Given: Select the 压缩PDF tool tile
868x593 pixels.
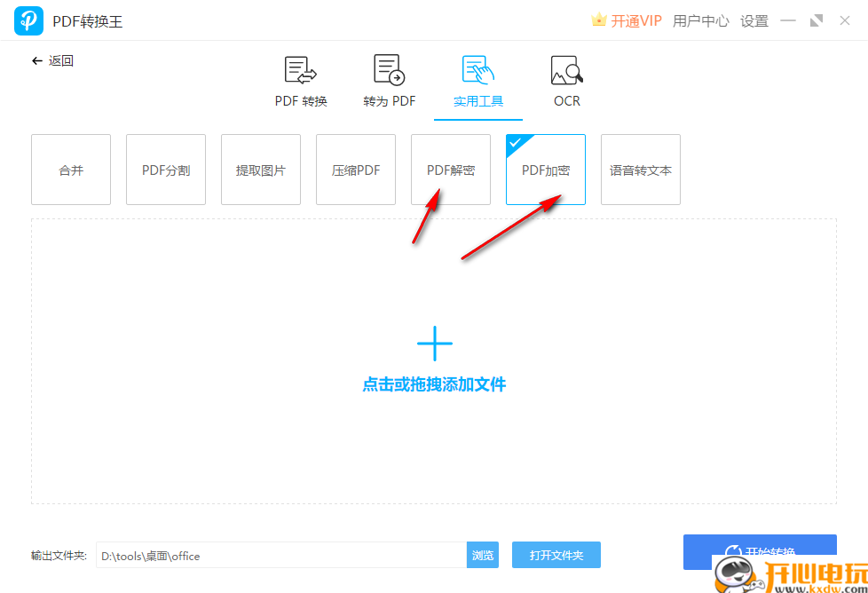Looking at the screenshot, I should (x=355, y=169).
